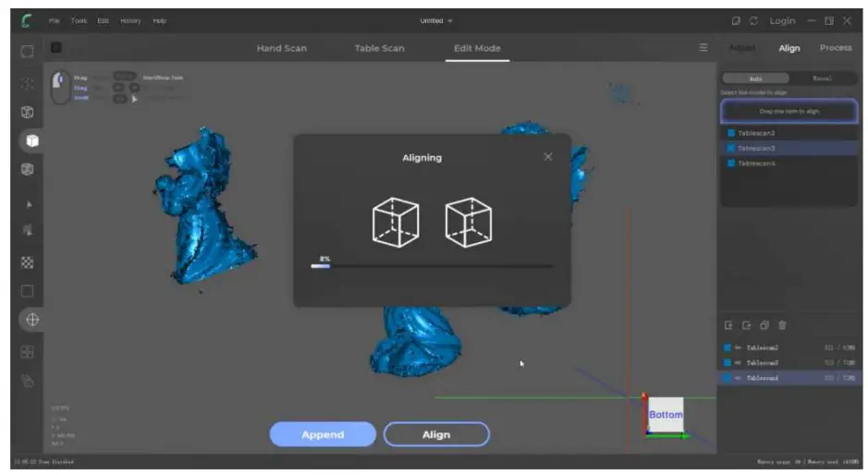The height and width of the screenshot is (475, 868).
Task: Click the mouse hint icon in the viewport
Action: tap(60, 88)
